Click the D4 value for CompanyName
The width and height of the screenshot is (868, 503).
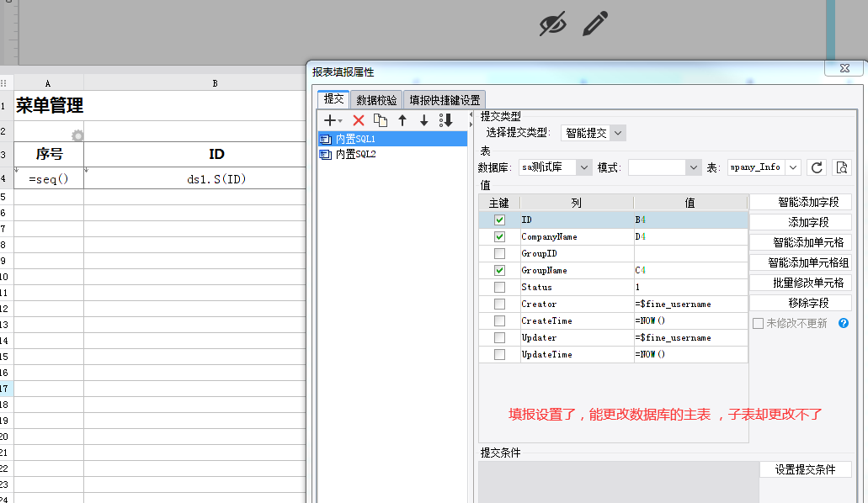(690, 237)
